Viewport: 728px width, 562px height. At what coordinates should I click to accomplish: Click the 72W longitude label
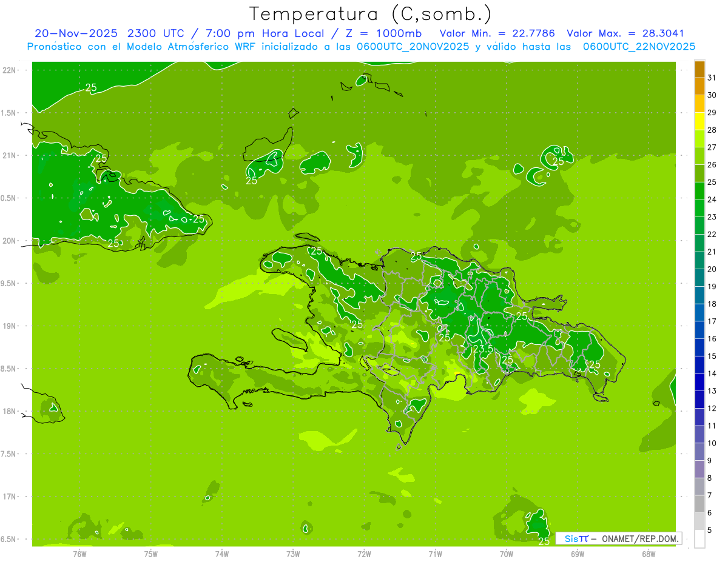tap(365, 554)
